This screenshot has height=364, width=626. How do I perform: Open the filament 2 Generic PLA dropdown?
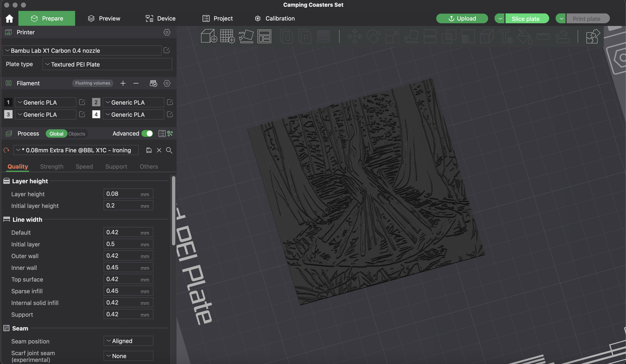pyautogui.click(x=133, y=102)
